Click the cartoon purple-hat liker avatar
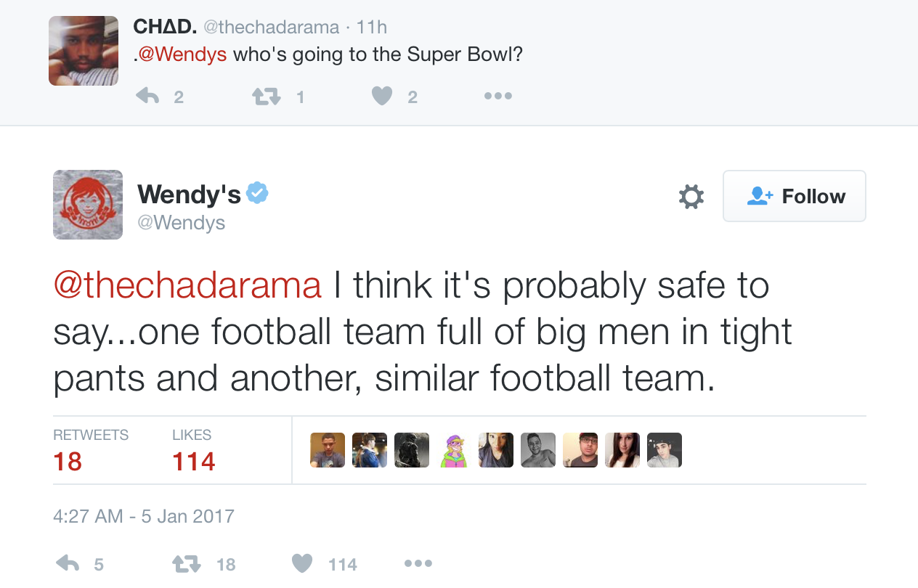 (x=454, y=450)
